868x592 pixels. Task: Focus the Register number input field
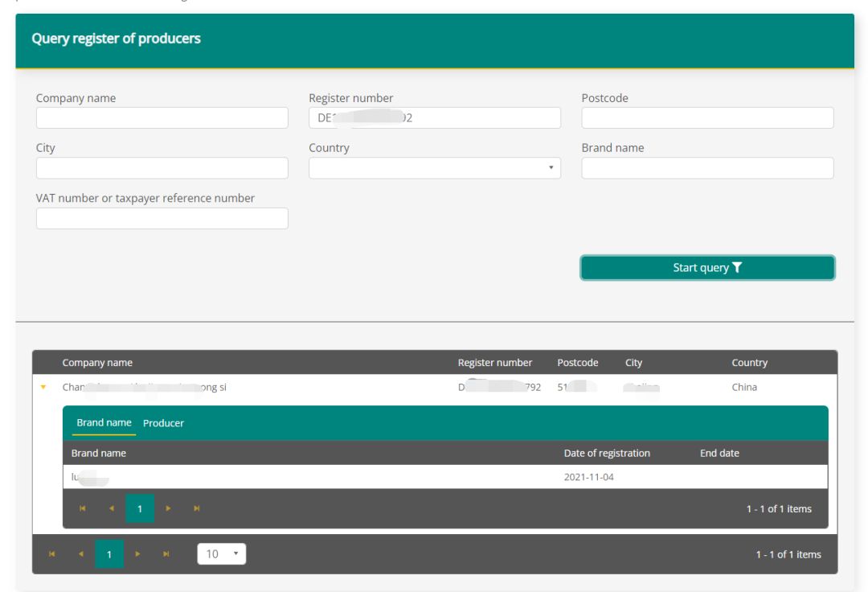click(434, 118)
